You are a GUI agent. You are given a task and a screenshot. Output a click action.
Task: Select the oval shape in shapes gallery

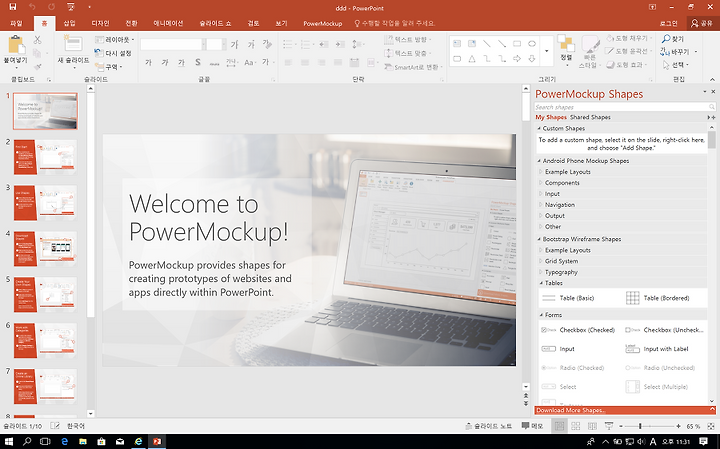coord(532,44)
